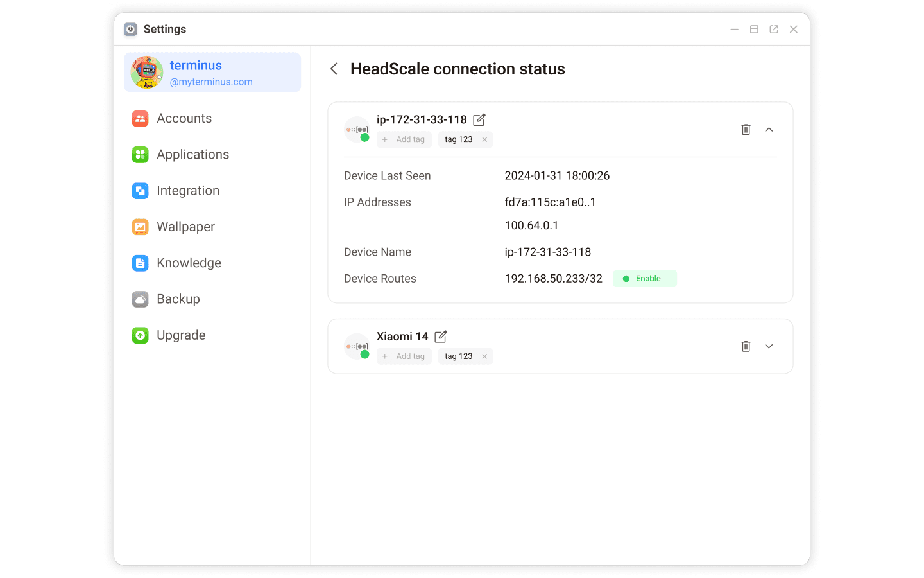Click the @myterminus.com domain text

(211, 82)
